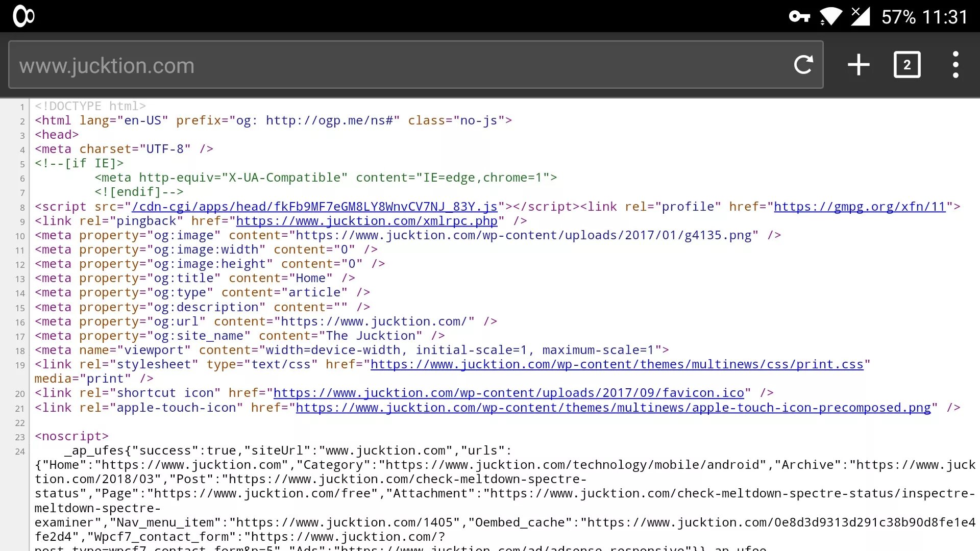Image resolution: width=980 pixels, height=551 pixels.
Task: Tap the meta charset="UTF-8" line
Action: 124,149
